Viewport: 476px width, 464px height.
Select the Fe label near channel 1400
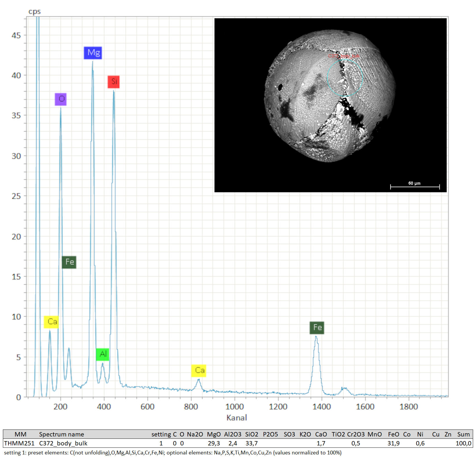(x=317, y=328)
